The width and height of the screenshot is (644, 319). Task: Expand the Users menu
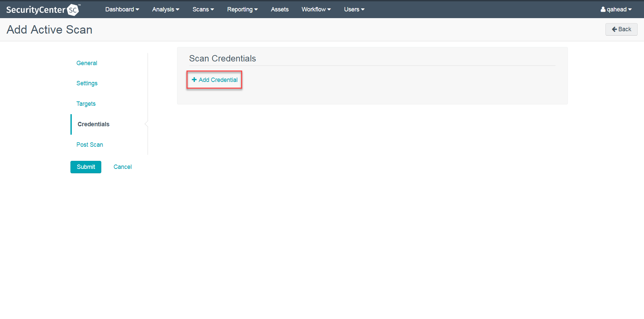354,9
